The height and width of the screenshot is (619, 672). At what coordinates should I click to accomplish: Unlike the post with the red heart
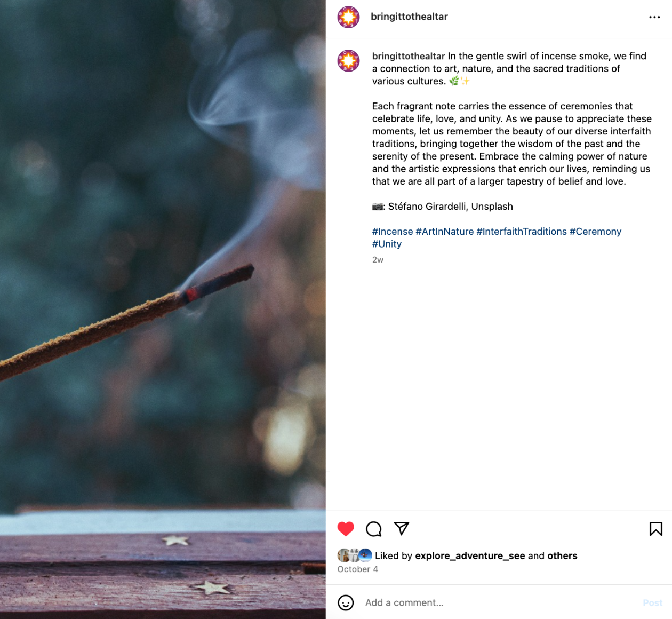point(346,529)
